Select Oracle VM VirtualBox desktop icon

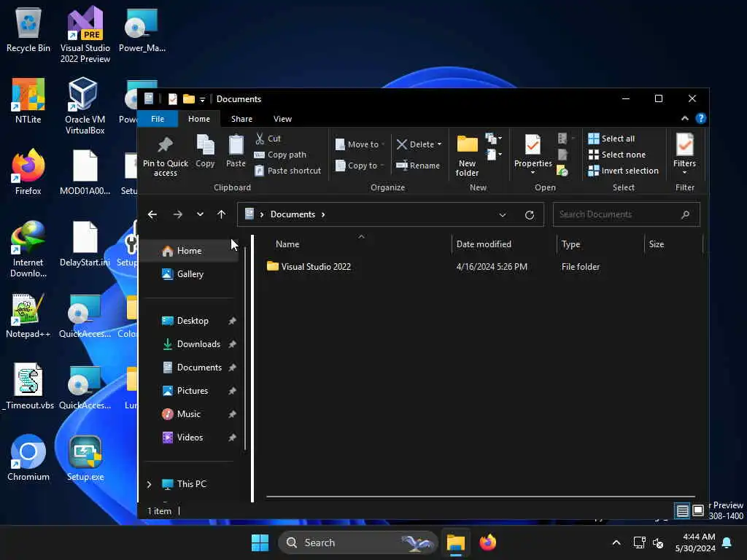coord(85,106)
